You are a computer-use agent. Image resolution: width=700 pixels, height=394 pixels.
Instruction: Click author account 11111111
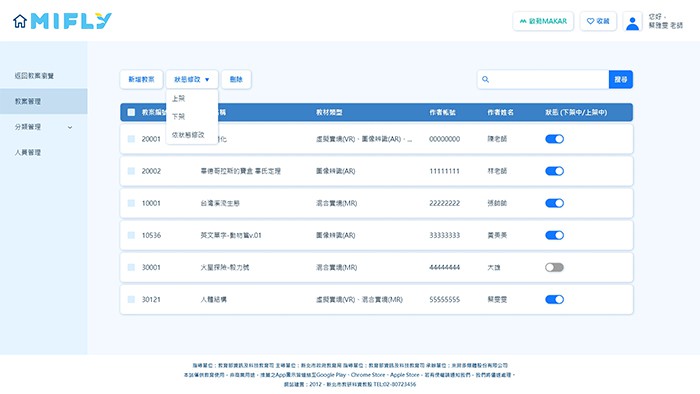pyautogui.click(x=444, y=171)
